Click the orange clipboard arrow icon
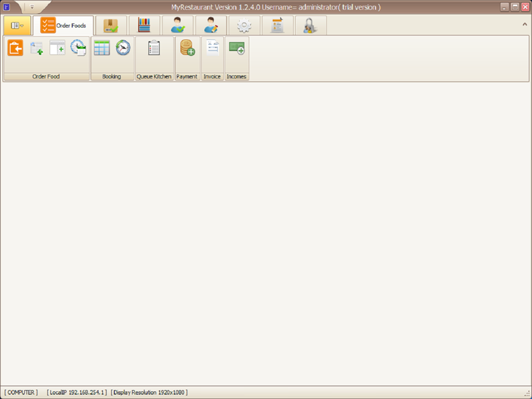Screen dimensions: 532x399 tap(16, 48)
